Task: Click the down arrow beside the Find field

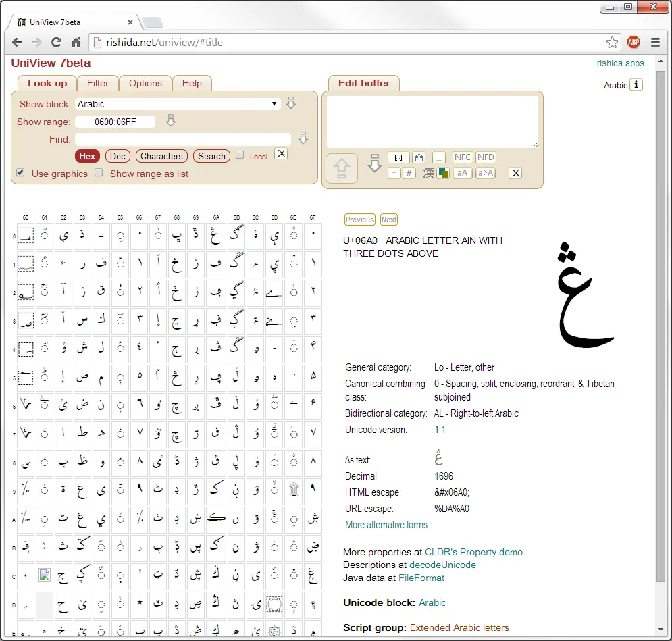Action: click(303, 138)
